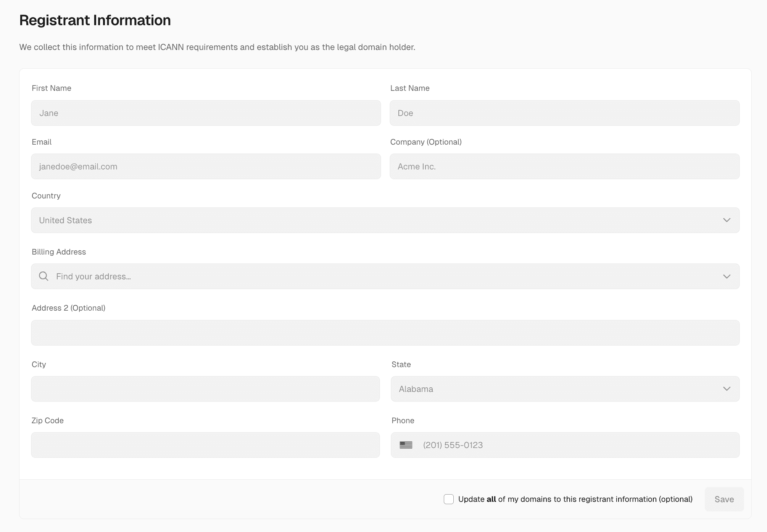This screenshot has height=532, width=767.
Task: Click the search icon in Billing Address field
Action: click(43, 276)
